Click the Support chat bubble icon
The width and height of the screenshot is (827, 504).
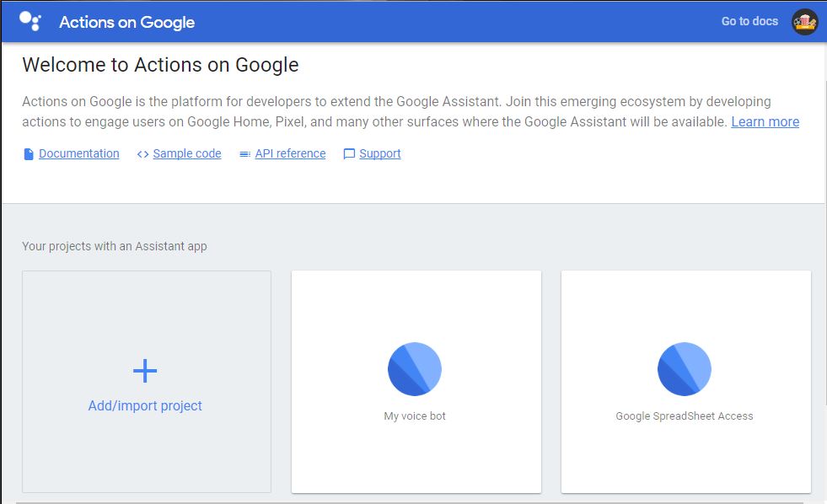tap(349, 154)
